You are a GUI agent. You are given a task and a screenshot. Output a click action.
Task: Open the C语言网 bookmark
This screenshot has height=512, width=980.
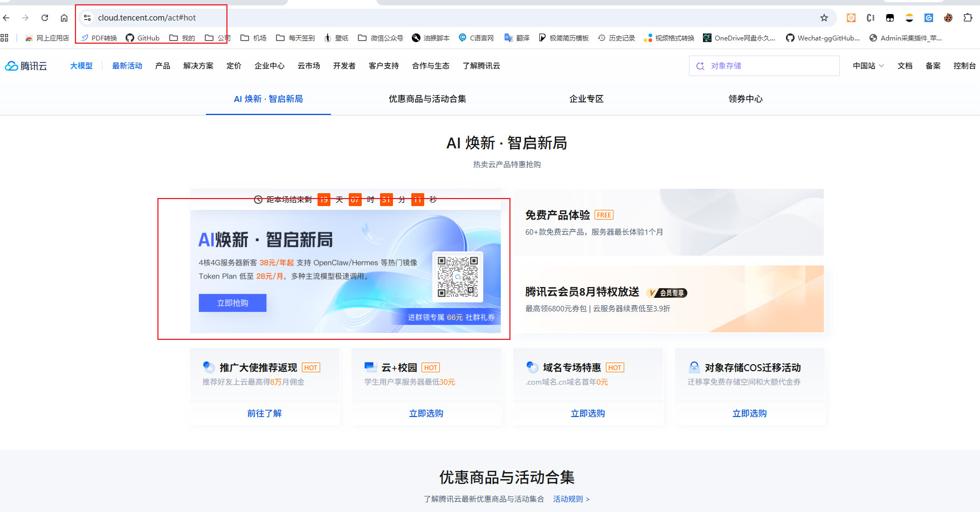477,38
